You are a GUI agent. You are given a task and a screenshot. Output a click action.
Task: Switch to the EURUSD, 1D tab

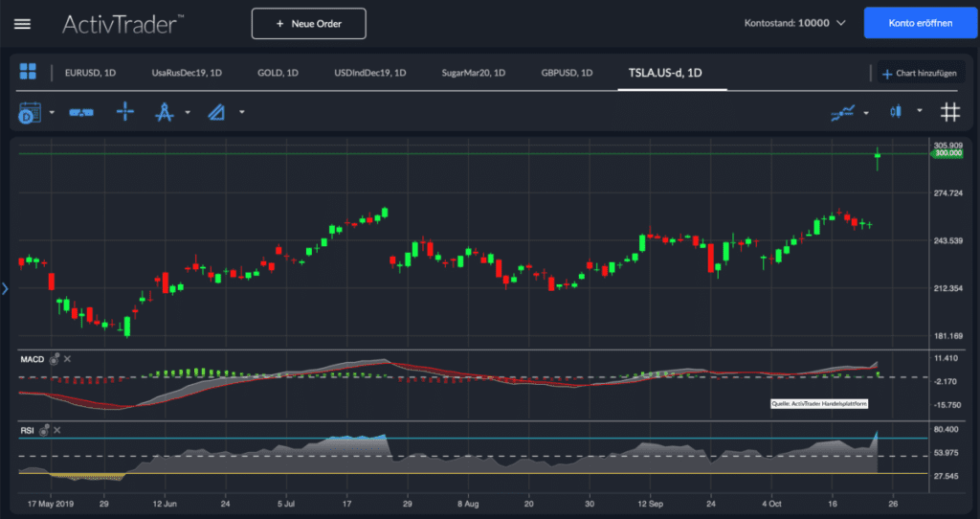(90, 73)
